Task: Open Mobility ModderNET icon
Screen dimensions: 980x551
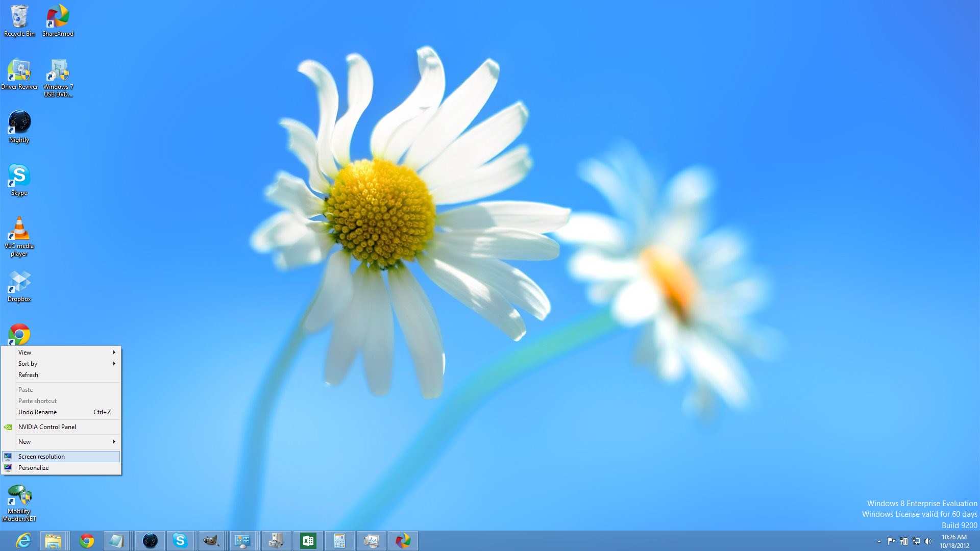Action: 18,496
